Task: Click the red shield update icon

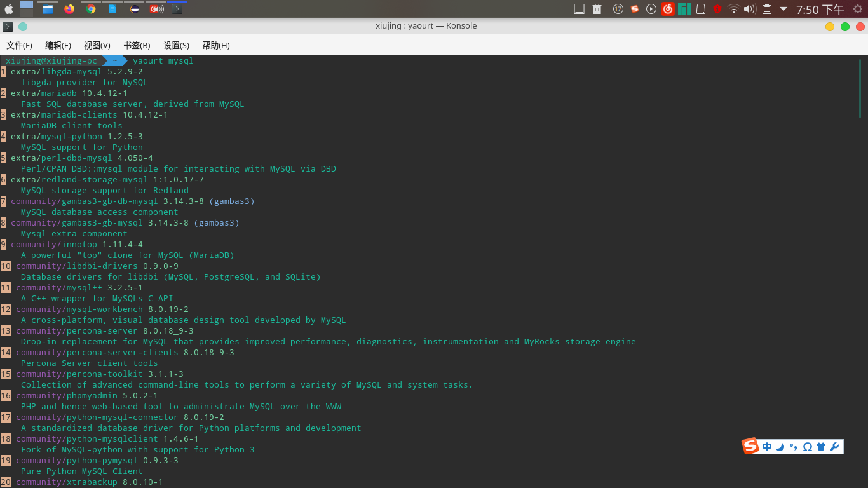Action: tap(717, 9)
